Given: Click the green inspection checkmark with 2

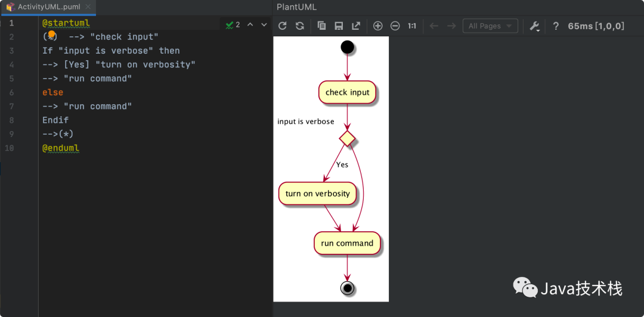Looking at the screenshot, I should tap(233, 25).
